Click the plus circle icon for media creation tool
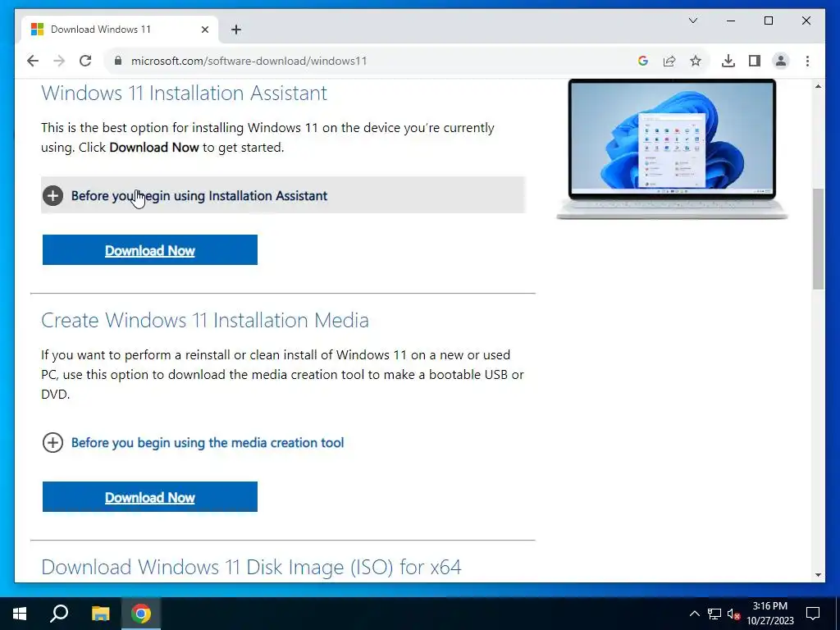This screenshot has height=630, width=840. pos(52,442)
